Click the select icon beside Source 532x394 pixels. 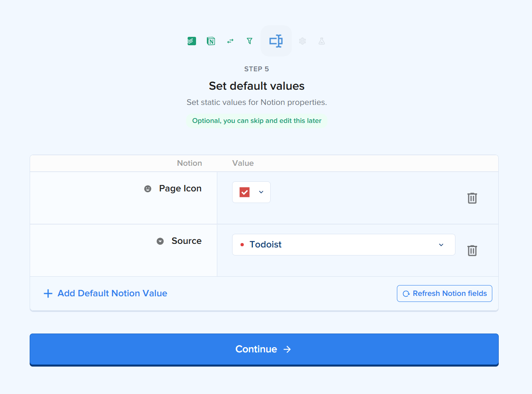coord(160,241)
